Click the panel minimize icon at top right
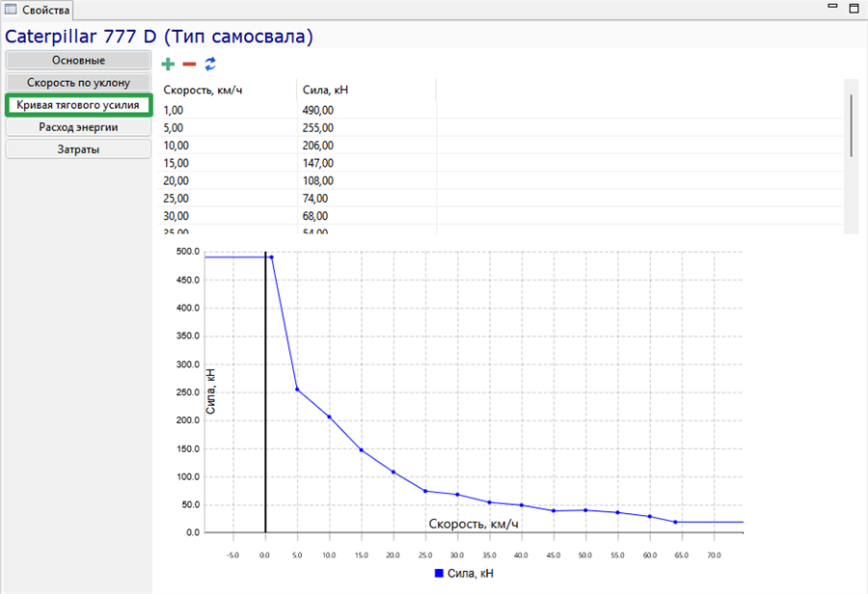Image resolution: width=868 pixels, height=594 pixels. pyautogui.click(x=832, y=6)
